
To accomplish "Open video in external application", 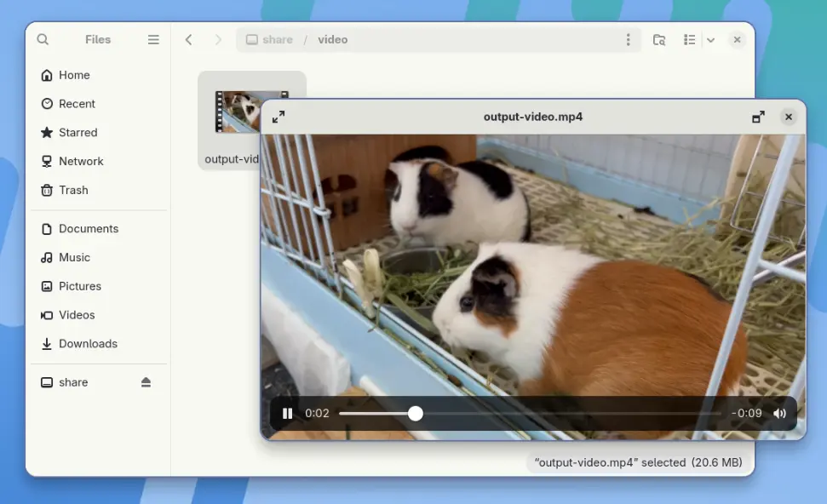I will (758, 117).
